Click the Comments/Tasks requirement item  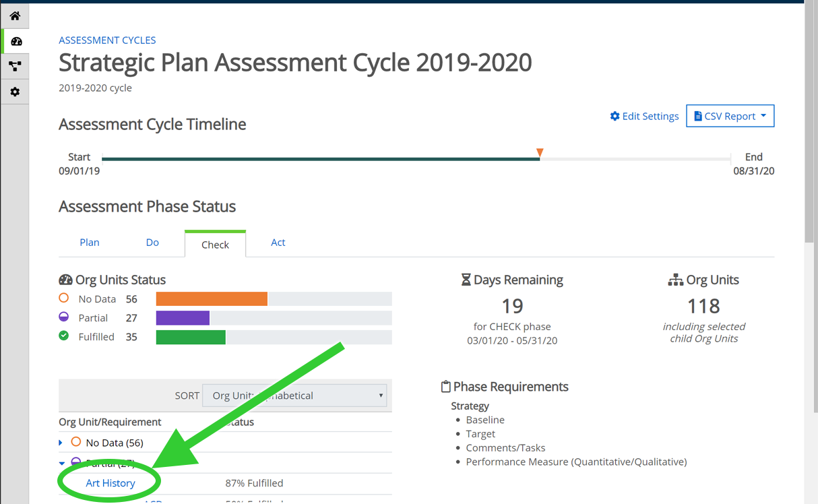pyautogui.click(x=505, y=447)
